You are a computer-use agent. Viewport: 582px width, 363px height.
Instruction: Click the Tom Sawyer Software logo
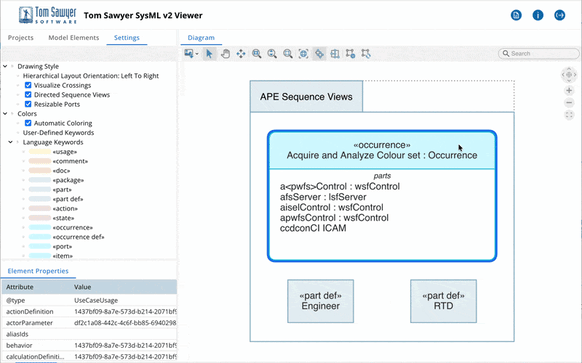click(x=48, y=15)
